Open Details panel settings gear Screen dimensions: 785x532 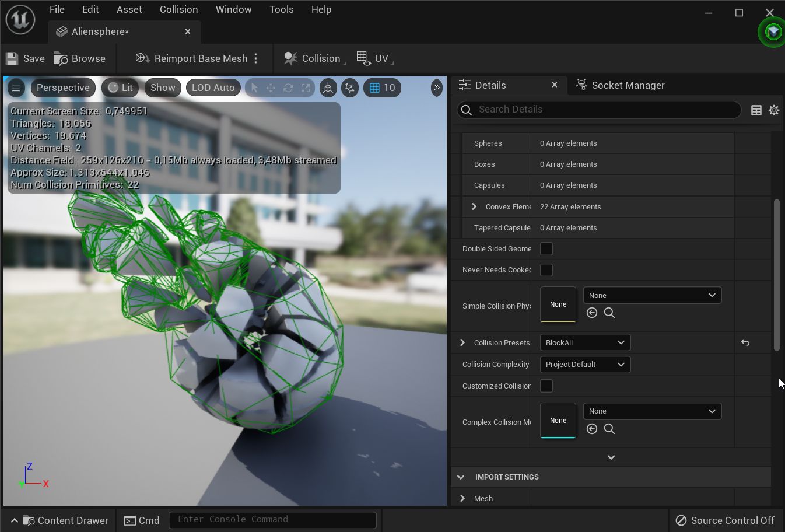pos(774,110)
